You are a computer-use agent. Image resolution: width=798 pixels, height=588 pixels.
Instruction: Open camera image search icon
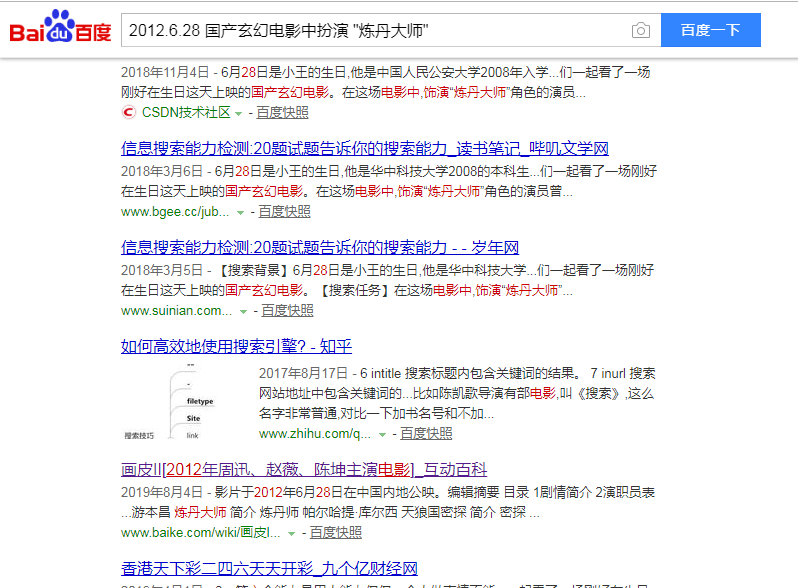[x=641, y=31]
